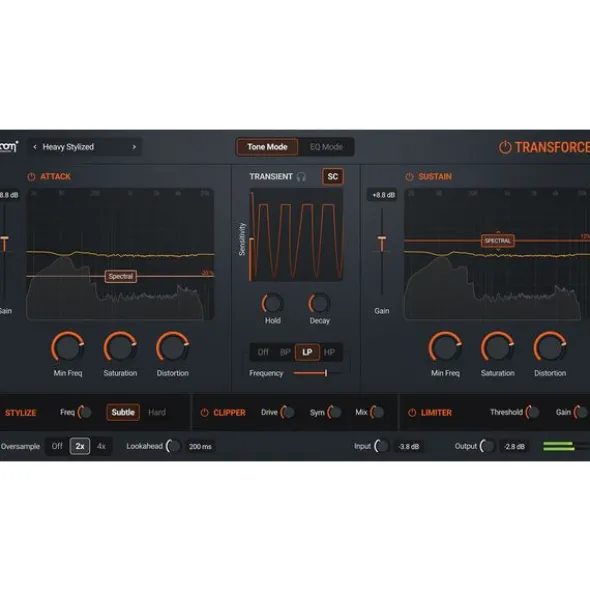Click the Limiter Threshold knob
The image size is (590, 591).
[533, 412]
